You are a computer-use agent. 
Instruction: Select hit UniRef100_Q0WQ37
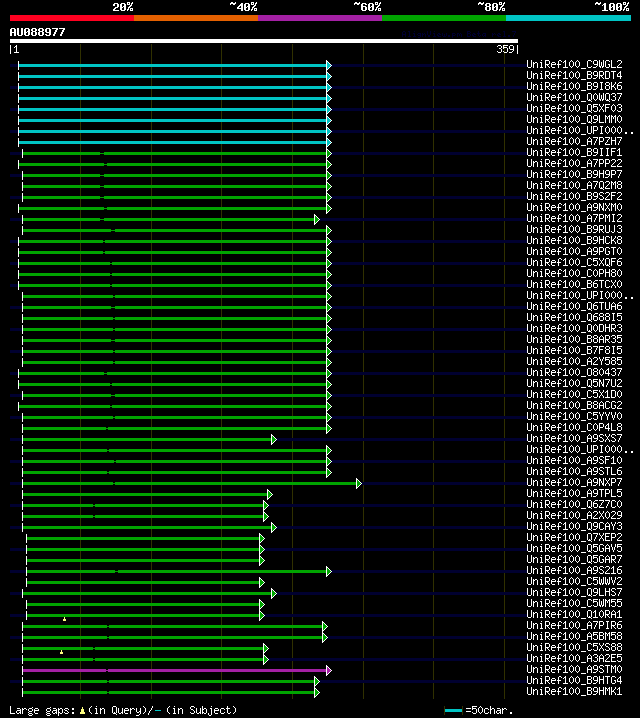(x=574, y=97)
